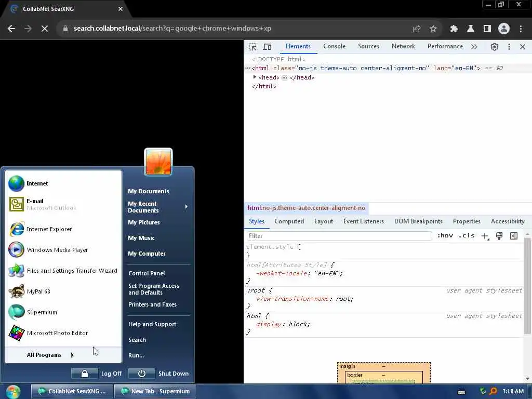Add new style rule plus icon

485,236
